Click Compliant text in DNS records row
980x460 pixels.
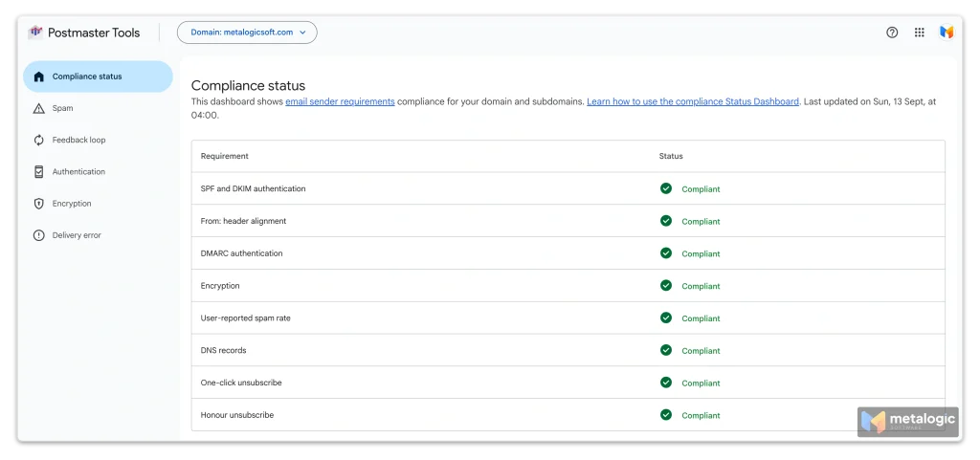[x=701, y=351]
